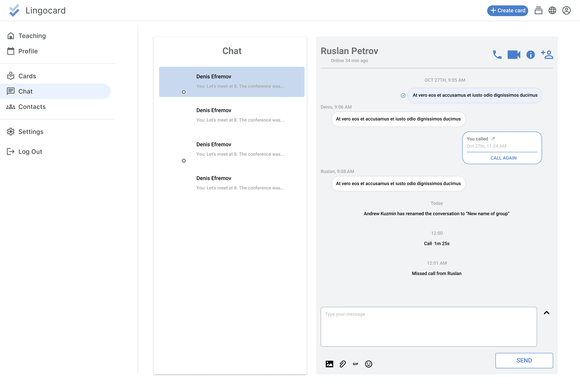Click the Log Out exit icon
Screen dimensions: 580x392
(x=10, y=151)
